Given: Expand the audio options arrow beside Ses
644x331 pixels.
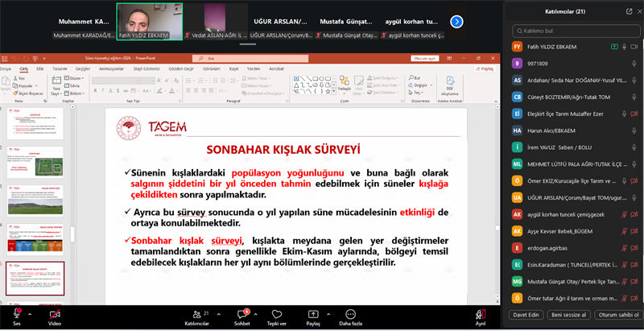Looking at the screenshot, I should coord(31,312).
